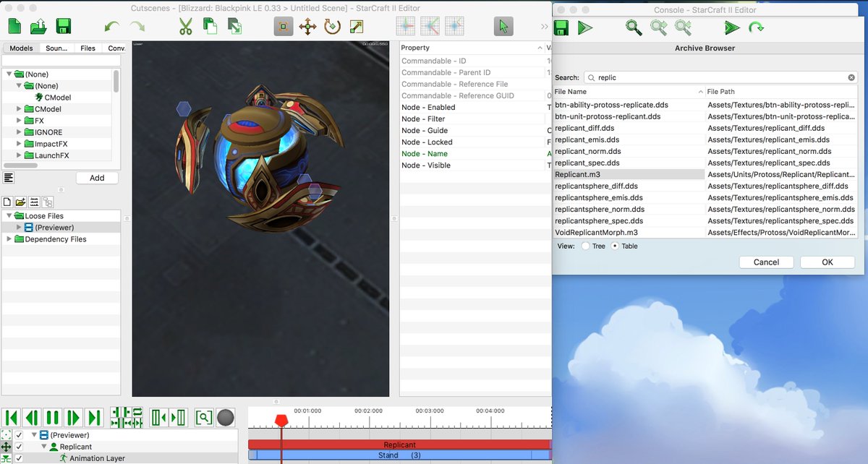868x464 pixels.
Task: Pause the cutscene playback
Action: [52, 417]
